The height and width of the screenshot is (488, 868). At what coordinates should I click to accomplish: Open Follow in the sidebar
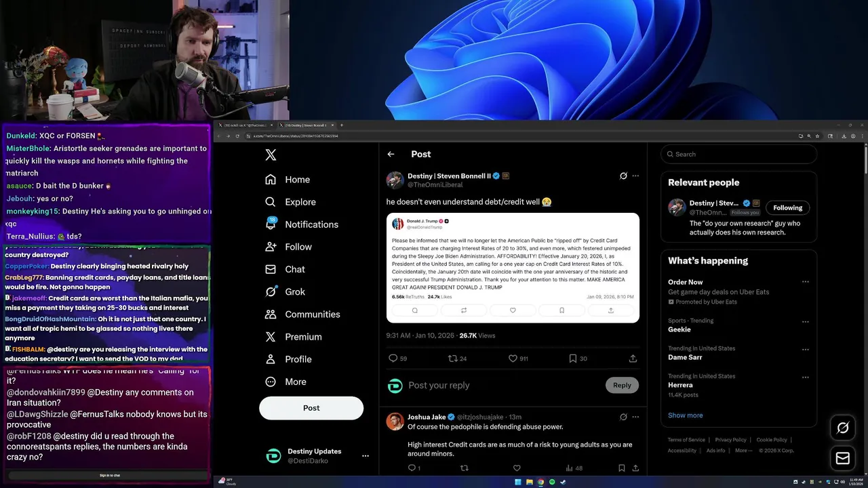[288, 247]
